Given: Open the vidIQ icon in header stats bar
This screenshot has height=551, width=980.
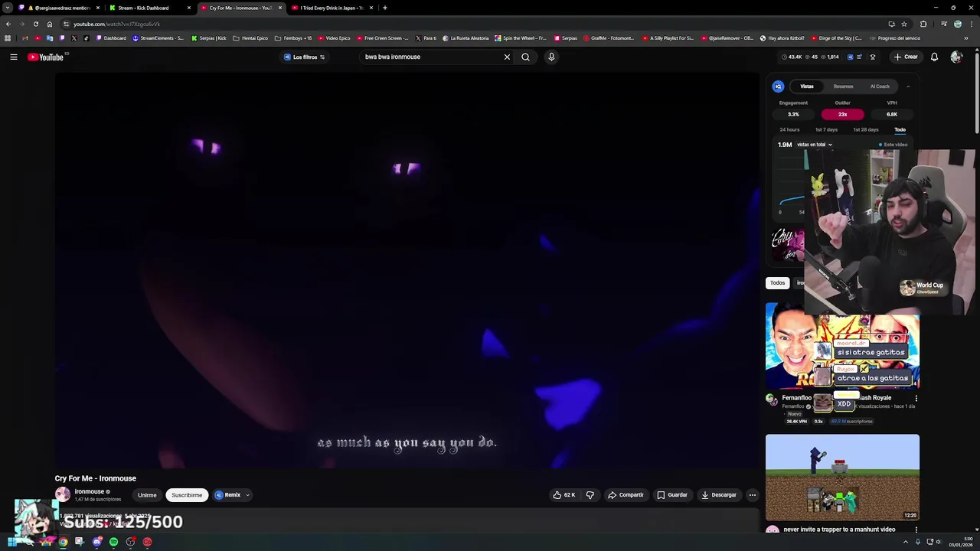Looking at the screenshot, I should click(850, 57).
